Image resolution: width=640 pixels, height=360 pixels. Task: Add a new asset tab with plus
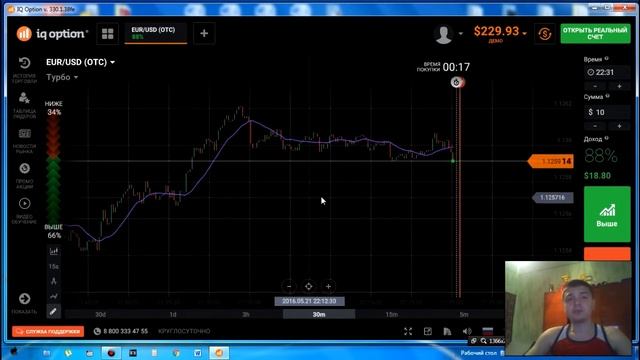coord(204,33)
